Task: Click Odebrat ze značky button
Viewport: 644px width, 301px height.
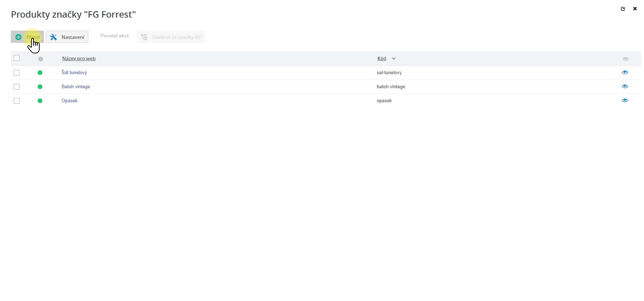Action: tap(170, 37)
